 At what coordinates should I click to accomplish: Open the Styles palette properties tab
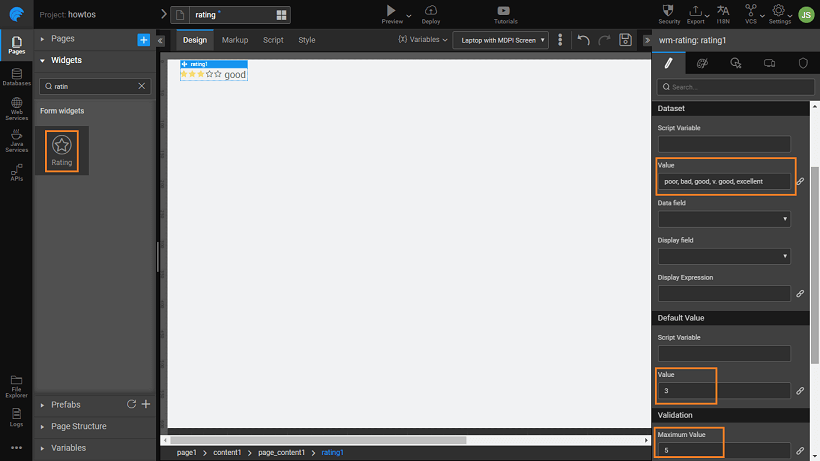click(x=702, y=63)
